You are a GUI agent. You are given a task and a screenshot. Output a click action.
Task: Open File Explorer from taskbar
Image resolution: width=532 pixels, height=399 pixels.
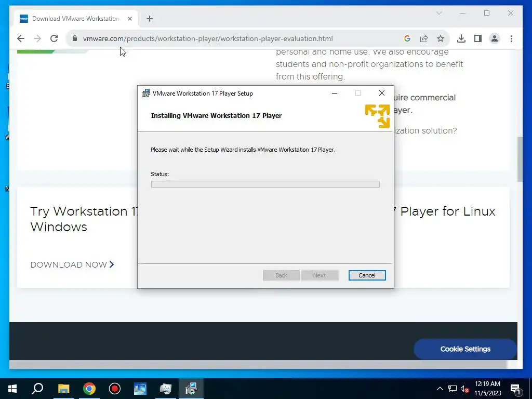click(63, 389)
